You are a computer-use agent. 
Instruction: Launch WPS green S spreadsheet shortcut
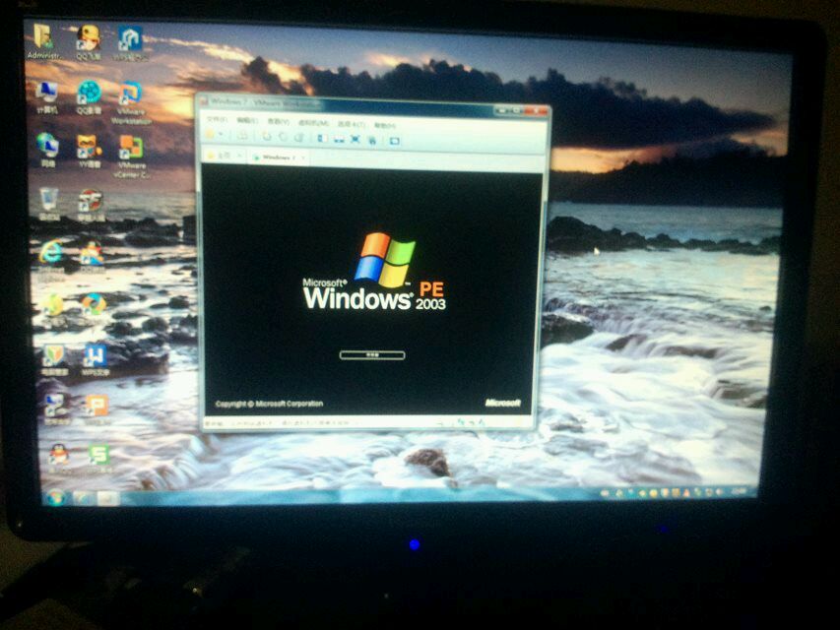[x=99, y=458]
